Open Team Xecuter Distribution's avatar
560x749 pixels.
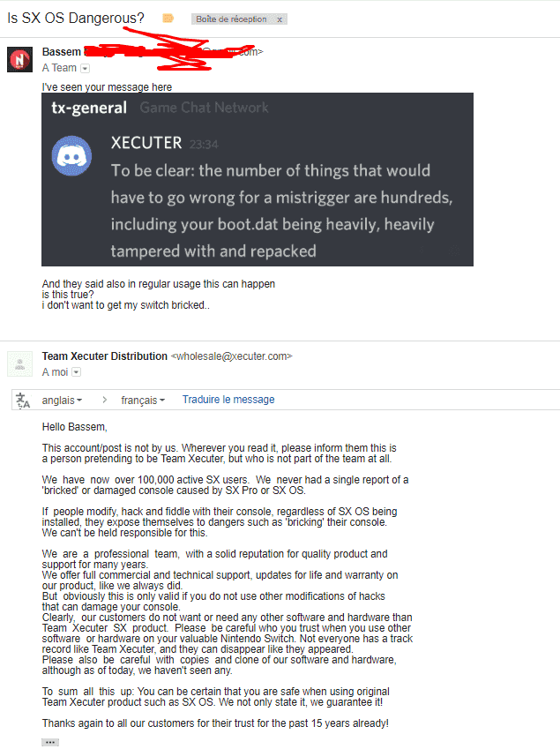click(x=19, y=364)
